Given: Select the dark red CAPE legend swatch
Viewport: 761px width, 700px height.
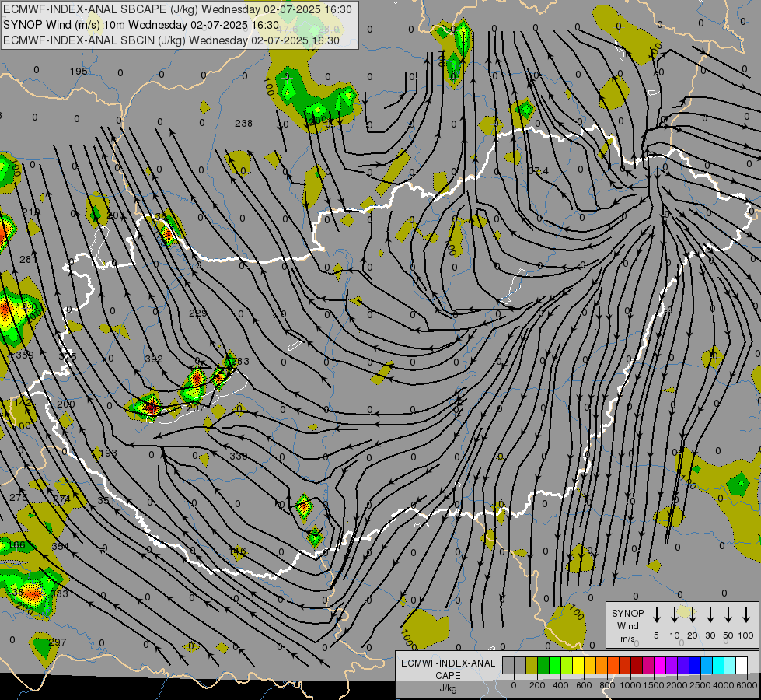Looking at the screenshot, I should (x=637, y=666).
